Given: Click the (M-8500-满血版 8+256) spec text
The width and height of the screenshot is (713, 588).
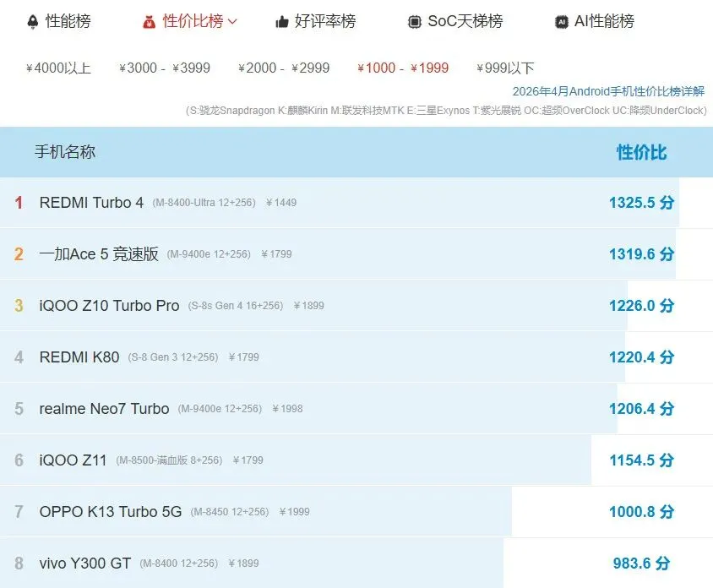Looking at the screenshot, I should (169, 460).
